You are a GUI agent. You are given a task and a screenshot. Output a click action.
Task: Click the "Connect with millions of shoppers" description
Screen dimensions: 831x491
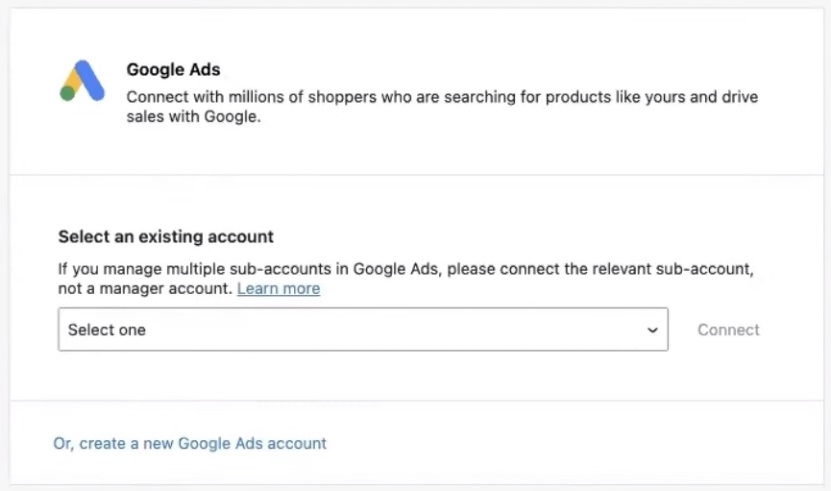coord(442,97)
